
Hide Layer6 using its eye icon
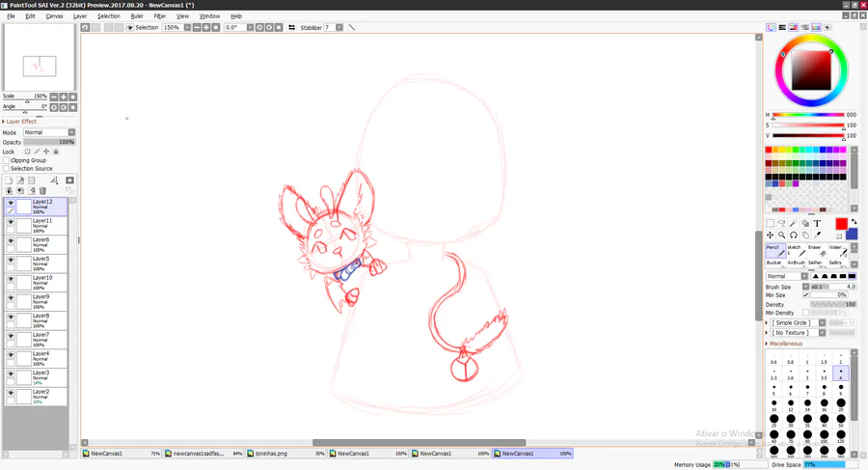point(11,240)
